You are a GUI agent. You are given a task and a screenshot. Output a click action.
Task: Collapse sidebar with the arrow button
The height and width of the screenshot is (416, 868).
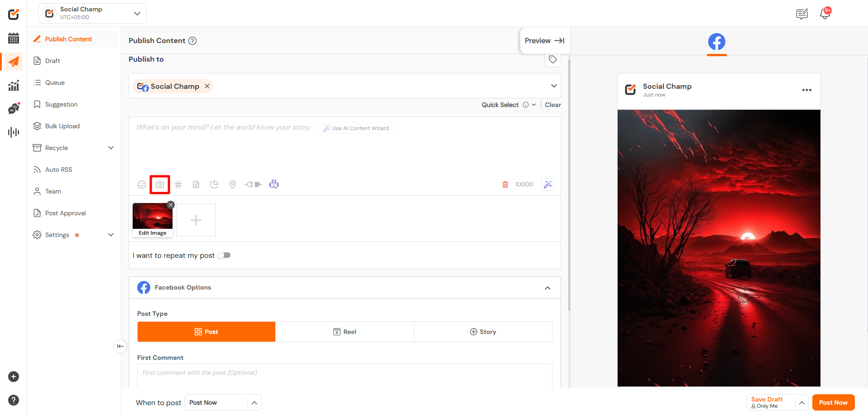[x=120, y=346]
